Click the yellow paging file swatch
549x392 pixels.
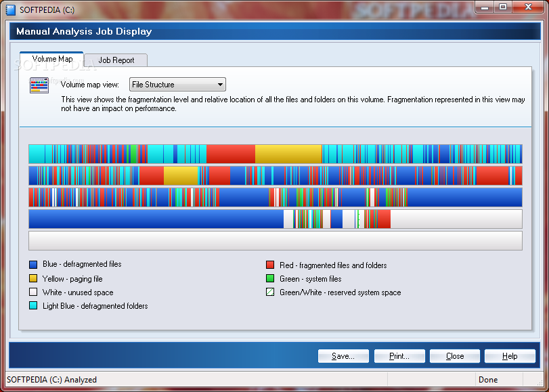pyautogui.click(x=33, y=278)
